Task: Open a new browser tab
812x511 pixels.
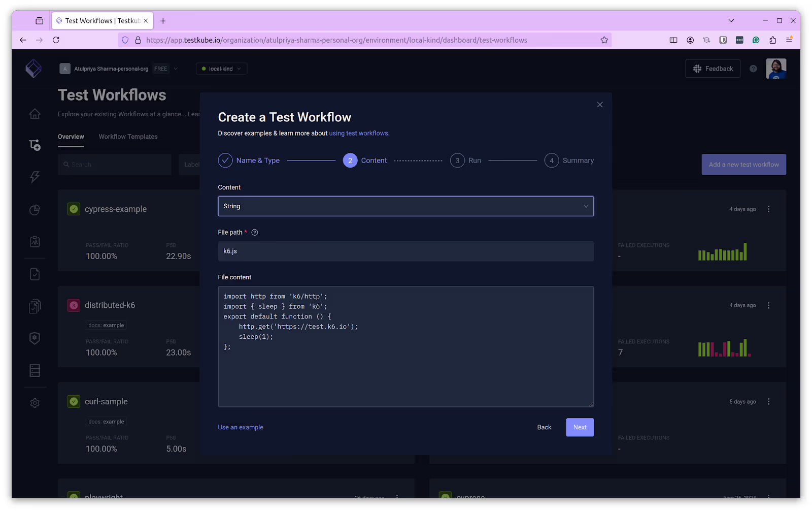Action: click(163, 21)
